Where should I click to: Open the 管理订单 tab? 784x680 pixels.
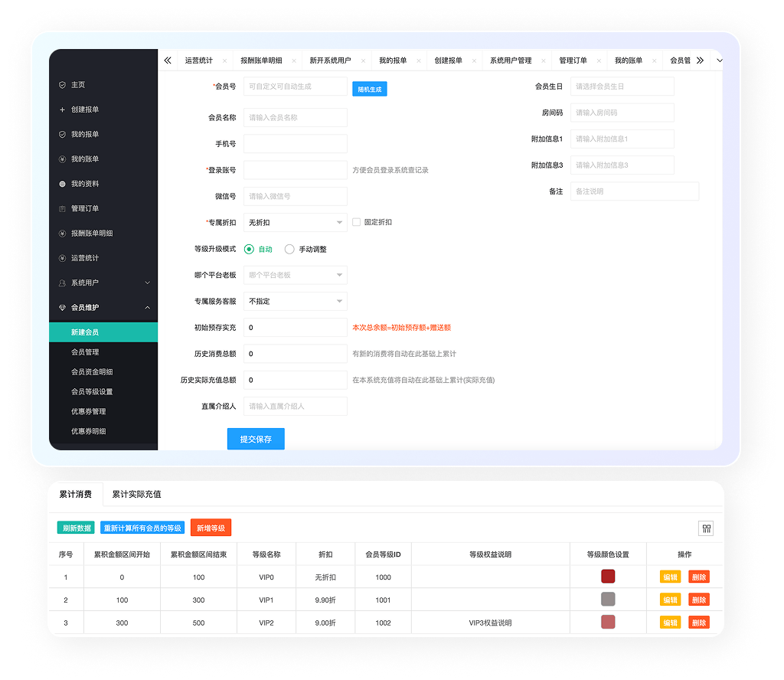point(573,60)
